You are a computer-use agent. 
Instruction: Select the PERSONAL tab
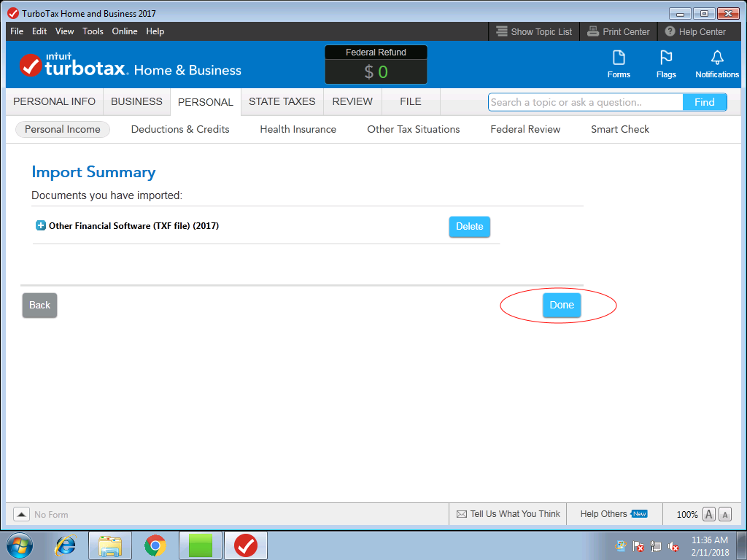point(205,102)
